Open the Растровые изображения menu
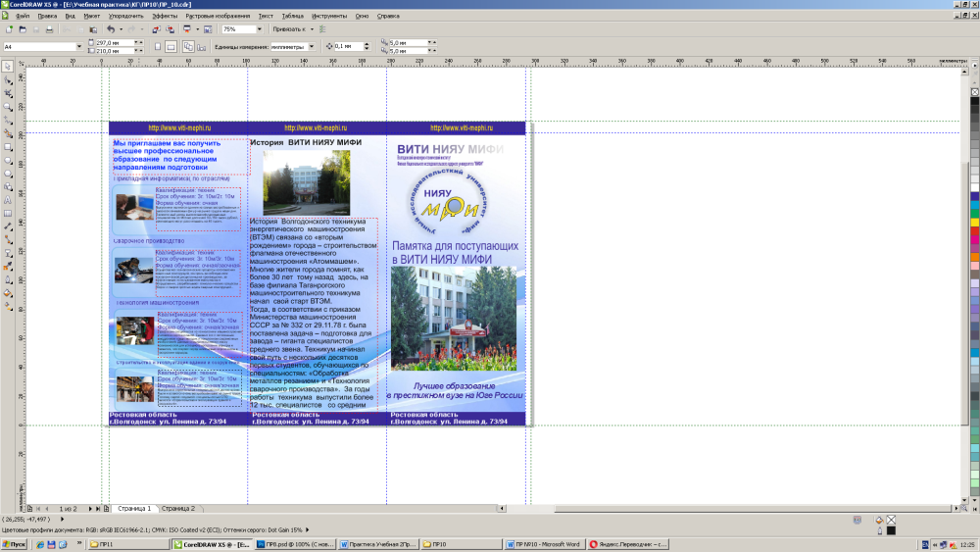Viewport: 980px width, 552px height. click(218, 16)
